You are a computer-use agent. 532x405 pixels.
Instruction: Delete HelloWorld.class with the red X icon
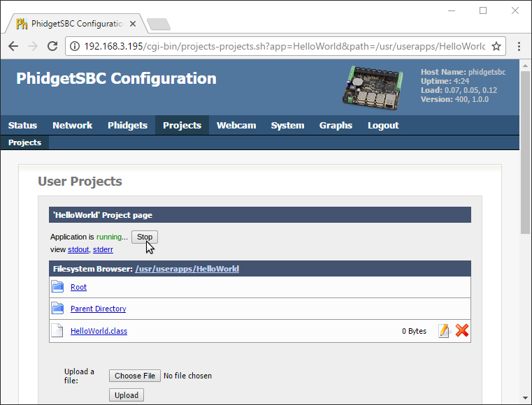click(462, 330)
